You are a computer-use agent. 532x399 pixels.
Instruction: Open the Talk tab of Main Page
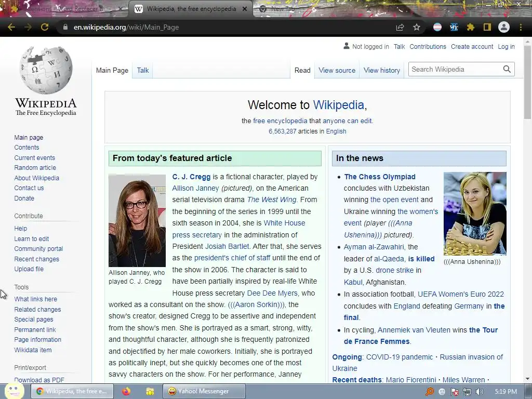[143, 70]
